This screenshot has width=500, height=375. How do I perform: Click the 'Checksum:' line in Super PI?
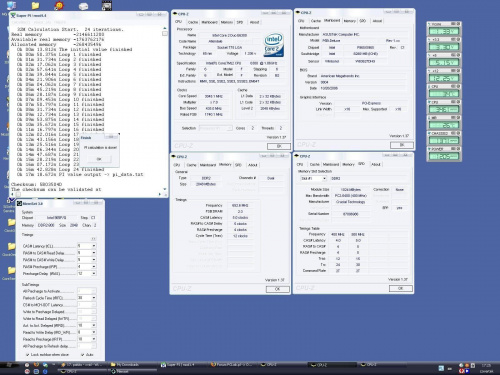[37, 184]
